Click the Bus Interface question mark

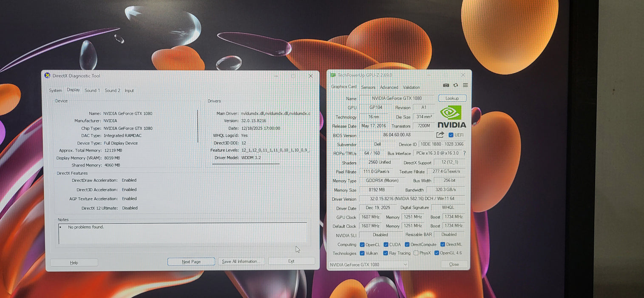(464, 153)
